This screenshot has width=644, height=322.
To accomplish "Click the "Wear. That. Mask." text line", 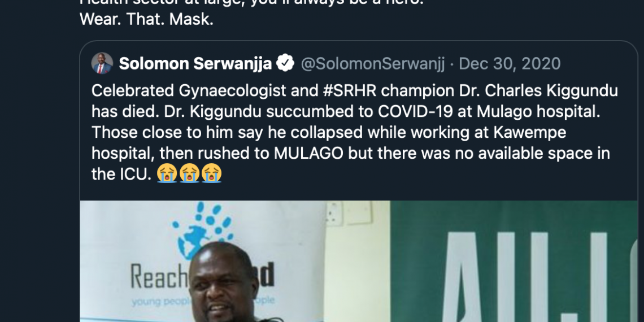I will point(146,19).
